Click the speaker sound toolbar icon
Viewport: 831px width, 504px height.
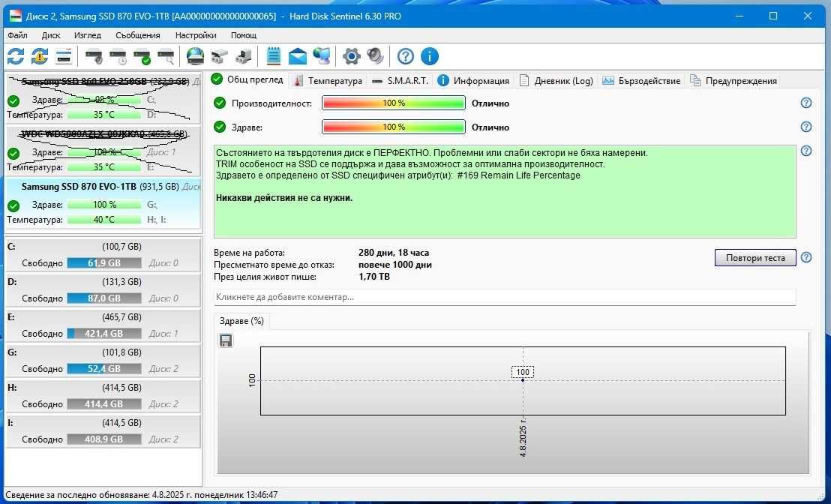coord(375,56)
